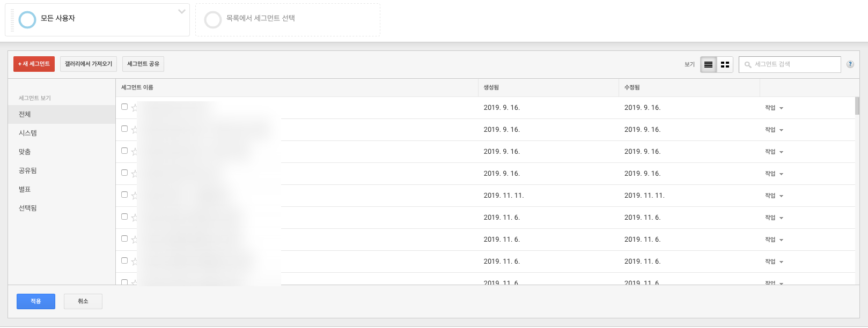Switch to grid view layout icon
Screen dimensions: 868x328
click(x=725, y=64)
